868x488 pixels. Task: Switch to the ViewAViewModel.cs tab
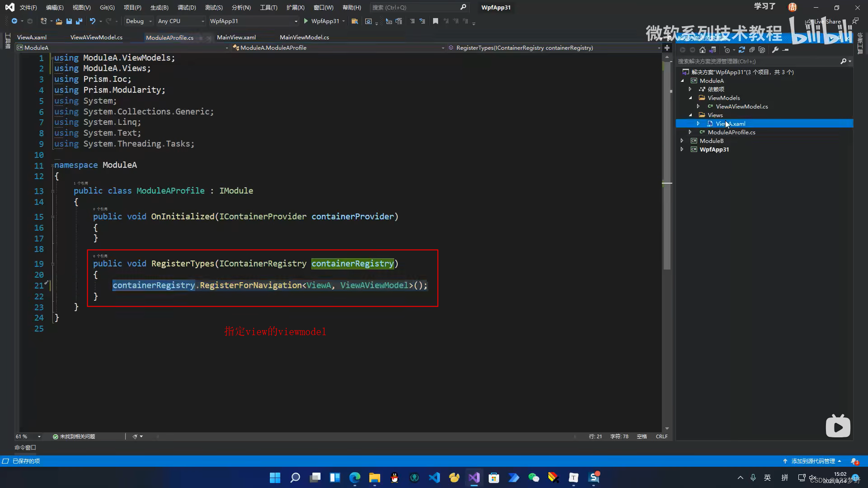96,37
